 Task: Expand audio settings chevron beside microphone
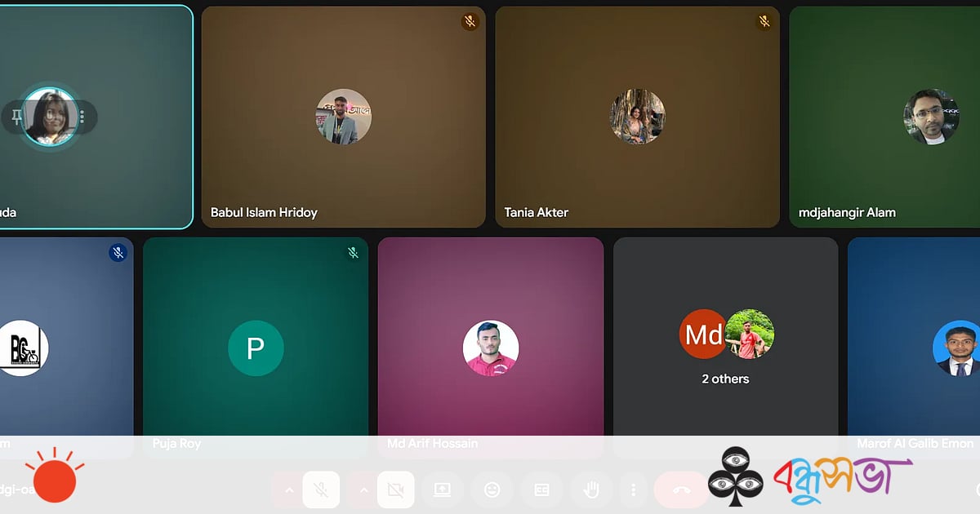pos(287,490)
